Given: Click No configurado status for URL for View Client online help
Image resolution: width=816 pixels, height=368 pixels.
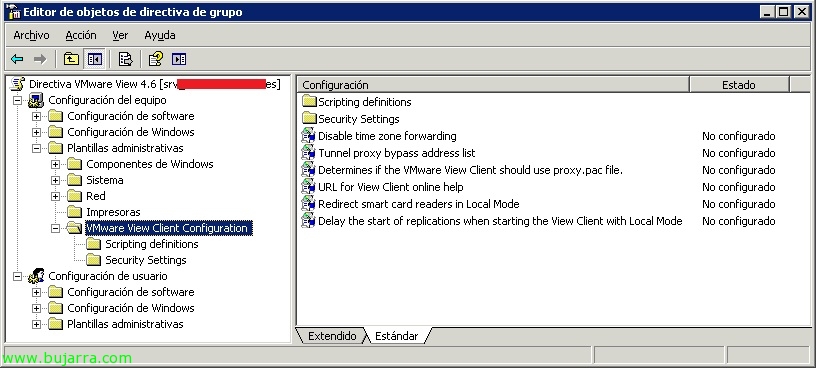Looking at the screenshot, I should click(x=738, y=187).
